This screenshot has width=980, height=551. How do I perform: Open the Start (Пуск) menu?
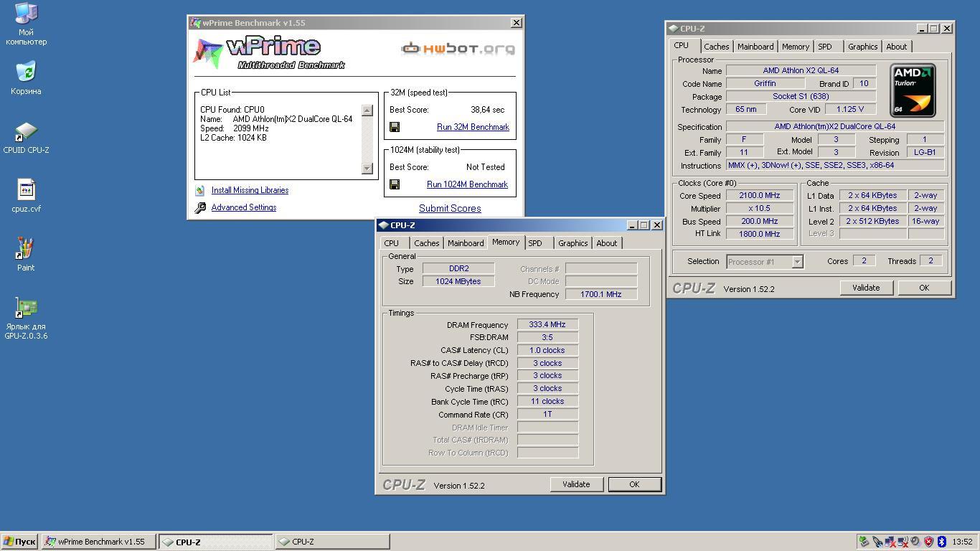(19, 542)
